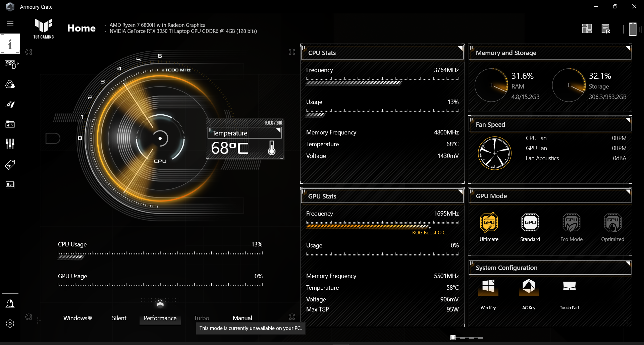Open the Device keyboard sidebar icon
Screen dimensions: 644x345
[10, 64]
